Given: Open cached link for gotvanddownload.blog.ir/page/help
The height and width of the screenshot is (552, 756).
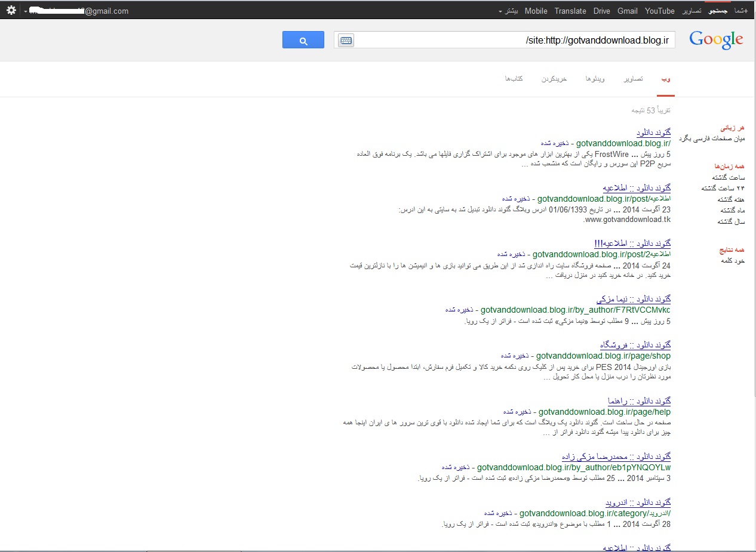Looking at the screenshot, I should click(x=518, y=412).
